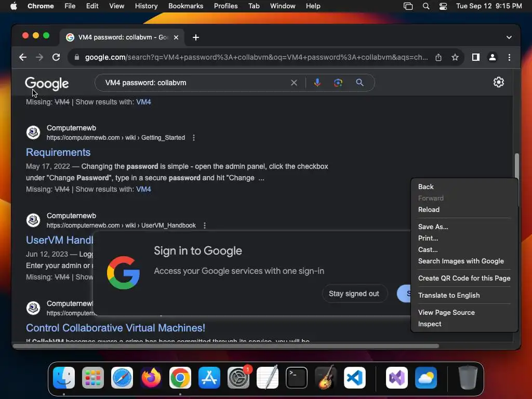Click the vertical page scrollbar thumb
The width and height of the screenshot is (532, 399).
pos(516,166)
